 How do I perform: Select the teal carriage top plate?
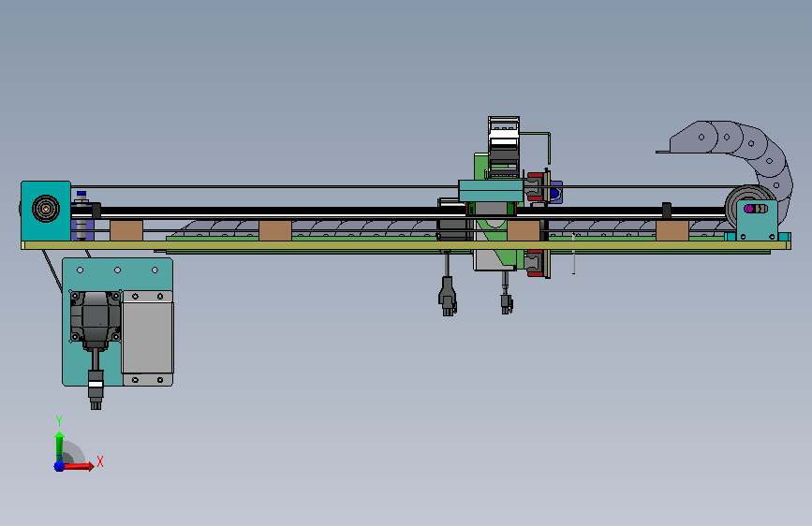tap(491, 191)
